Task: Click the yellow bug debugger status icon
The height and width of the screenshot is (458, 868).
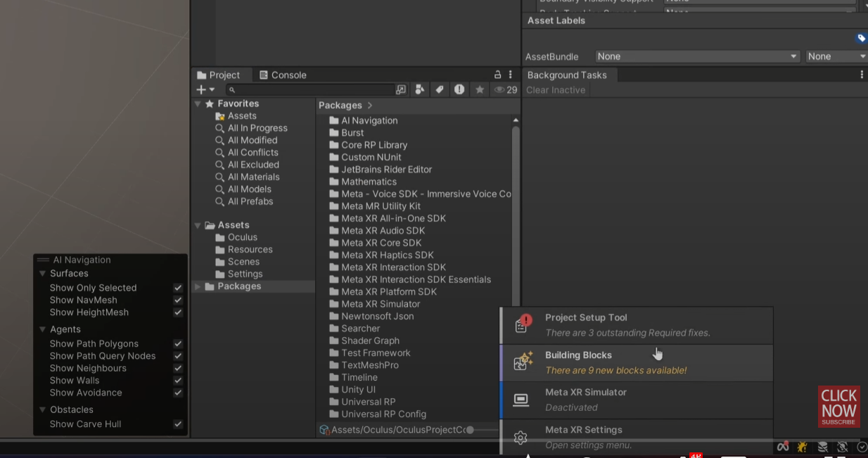Action: 802,447
